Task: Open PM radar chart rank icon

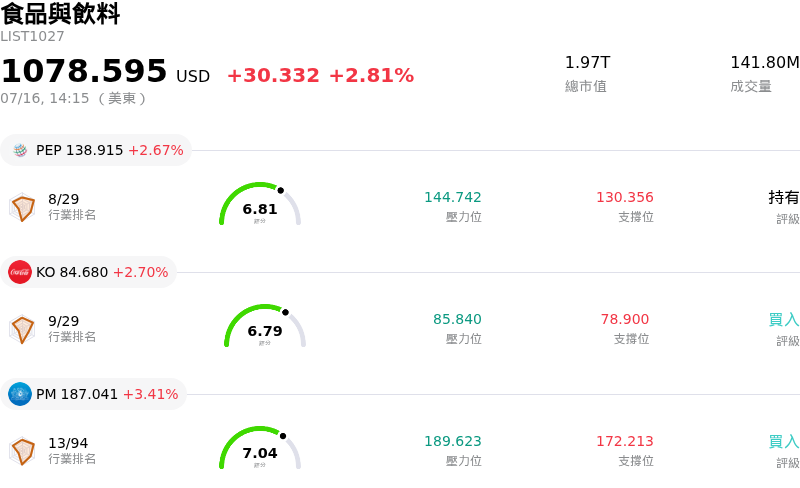Action: 22,451
